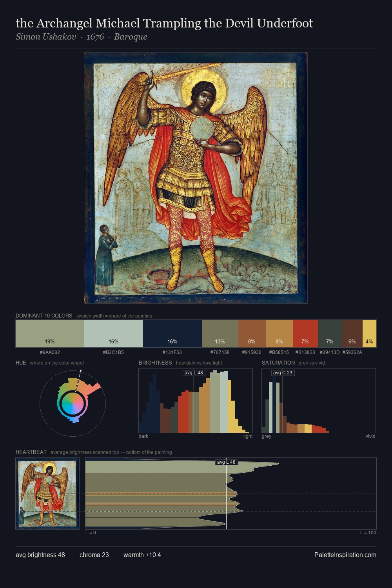Click 'avg brightness 48' in the footer
Screen dimensions: 392x588
[40, 555]
